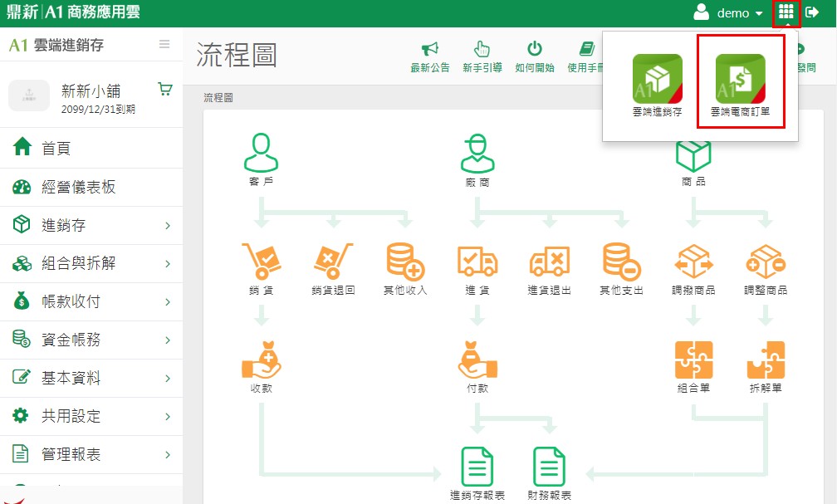Open 進貨 truck icon

477,261
